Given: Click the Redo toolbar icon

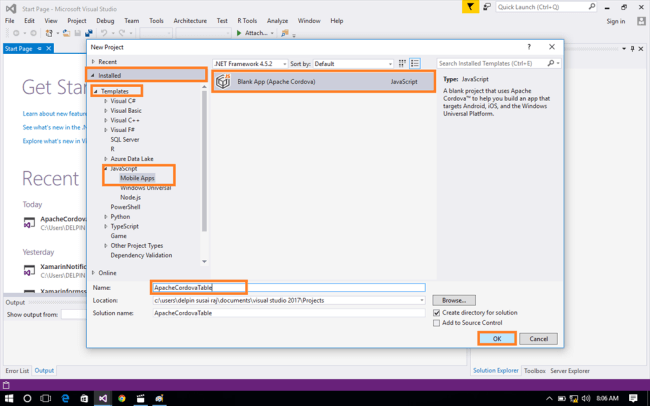Looking at the screenshot, I should coord(122,33).
